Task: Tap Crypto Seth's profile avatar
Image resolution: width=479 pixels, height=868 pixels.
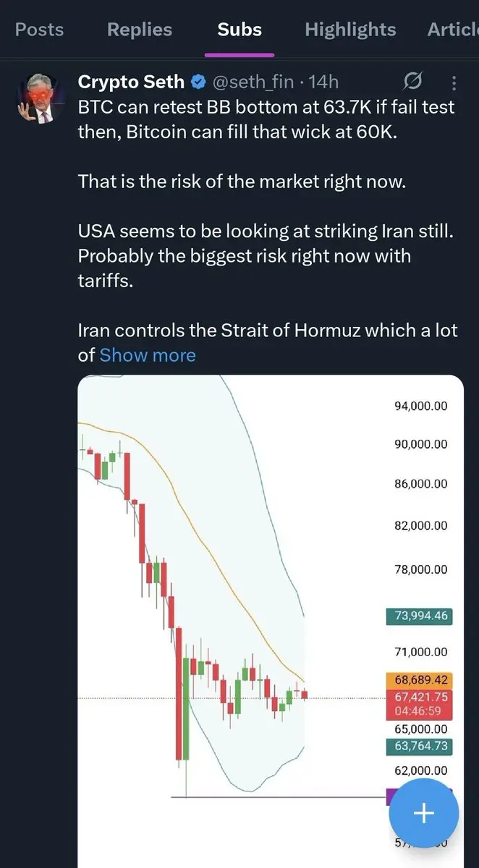Action: pos(41,98)
